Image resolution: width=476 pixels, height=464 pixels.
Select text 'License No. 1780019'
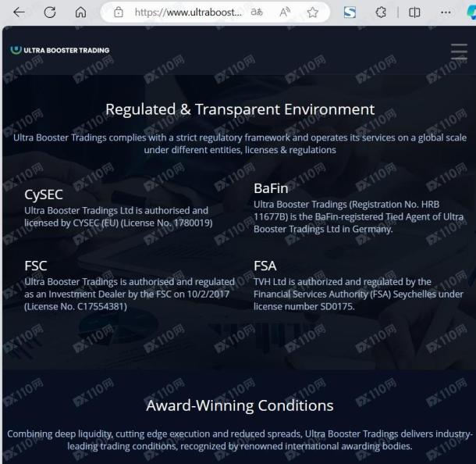167,223
